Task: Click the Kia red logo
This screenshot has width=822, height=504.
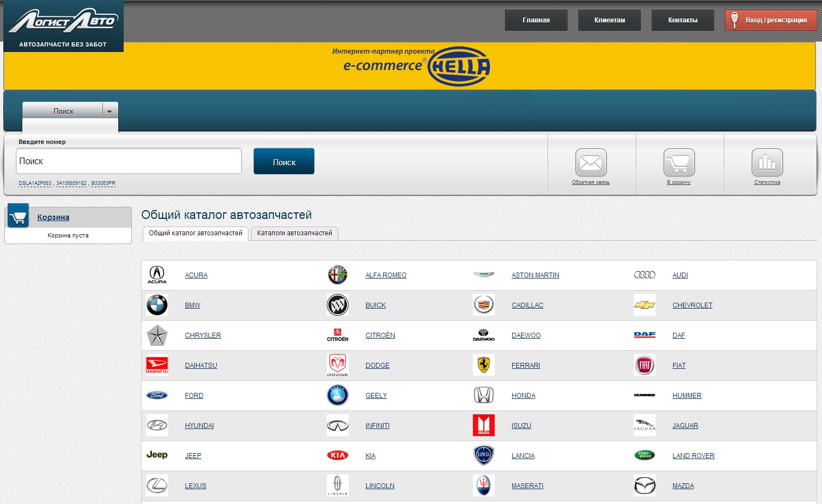Action: [338, 455]
